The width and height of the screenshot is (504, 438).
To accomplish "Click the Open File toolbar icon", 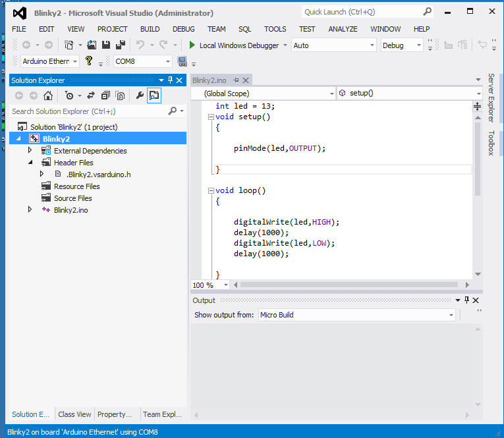I will tap(92, 45).
